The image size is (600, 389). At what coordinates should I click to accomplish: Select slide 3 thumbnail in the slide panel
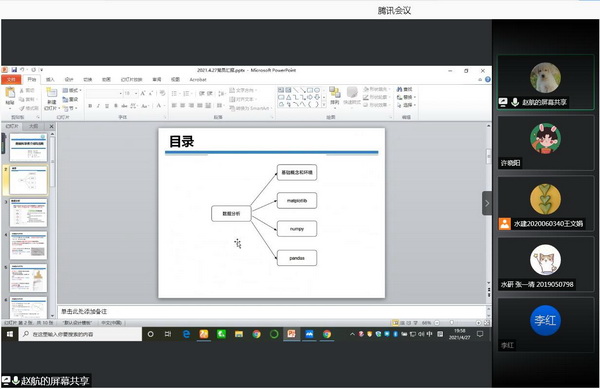click(28, 213)
